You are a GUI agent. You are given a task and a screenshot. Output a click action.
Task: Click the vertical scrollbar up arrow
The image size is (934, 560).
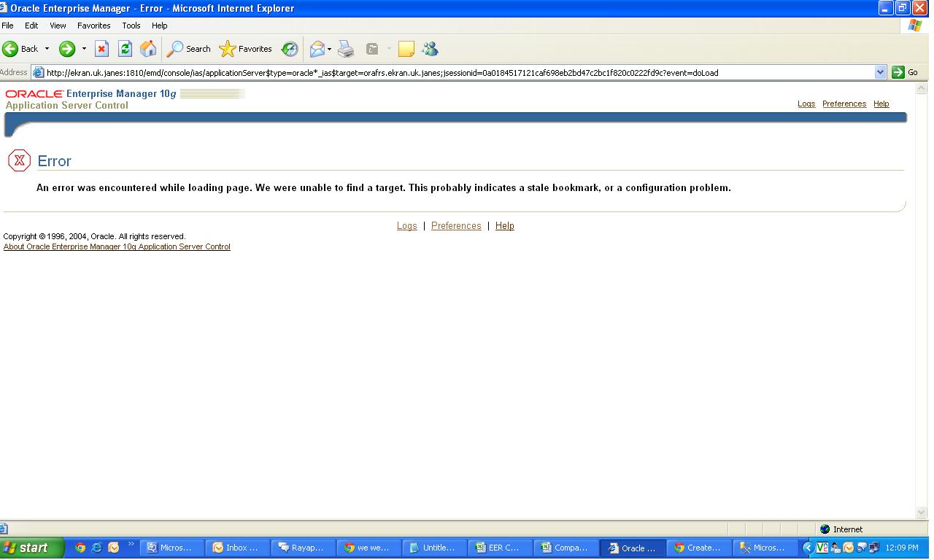[921, 87]
